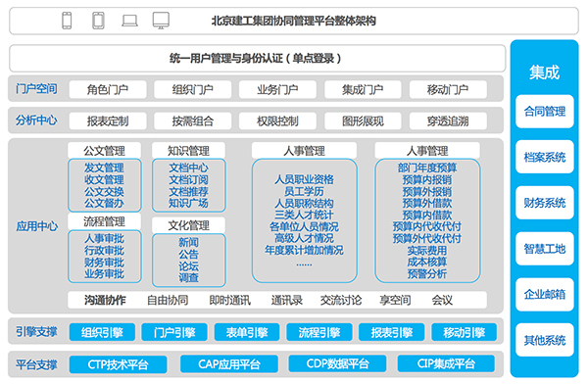Click the laptop device icon
This screenshot has width=588, height=384.
click(129, 21)
